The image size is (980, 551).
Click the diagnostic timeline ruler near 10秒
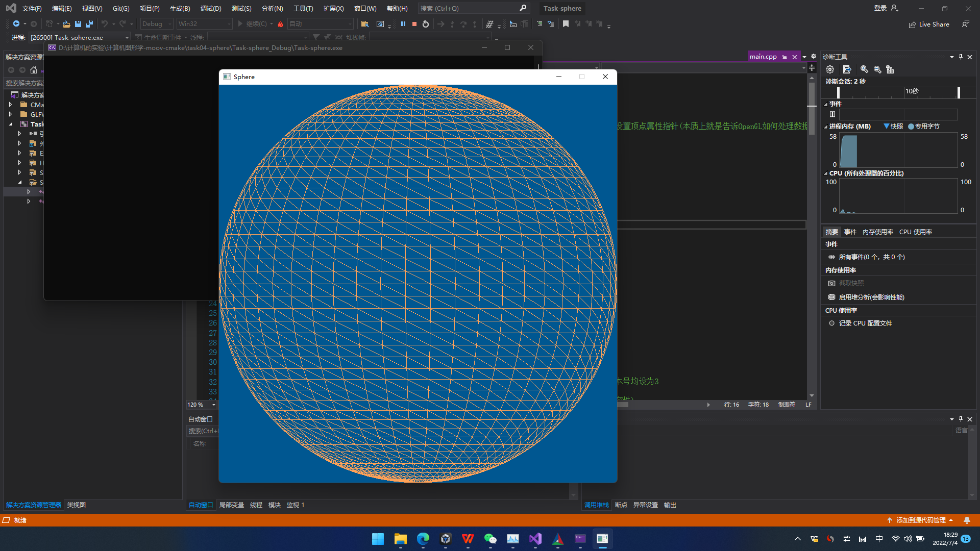point(912,92)
